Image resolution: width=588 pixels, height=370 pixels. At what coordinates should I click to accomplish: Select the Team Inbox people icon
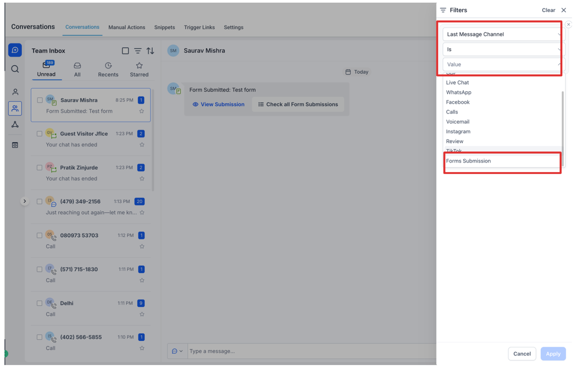(15, 108)
